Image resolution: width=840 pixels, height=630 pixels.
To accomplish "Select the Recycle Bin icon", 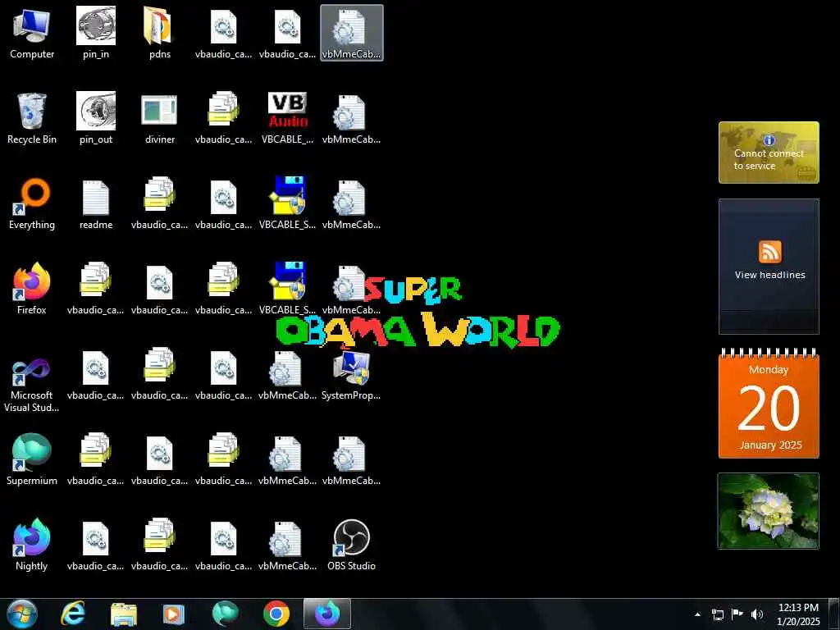I will coord(32,118).
